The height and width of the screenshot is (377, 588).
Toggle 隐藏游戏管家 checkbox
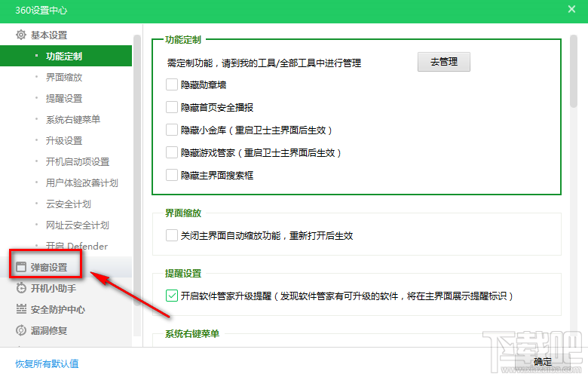(172, 152)
